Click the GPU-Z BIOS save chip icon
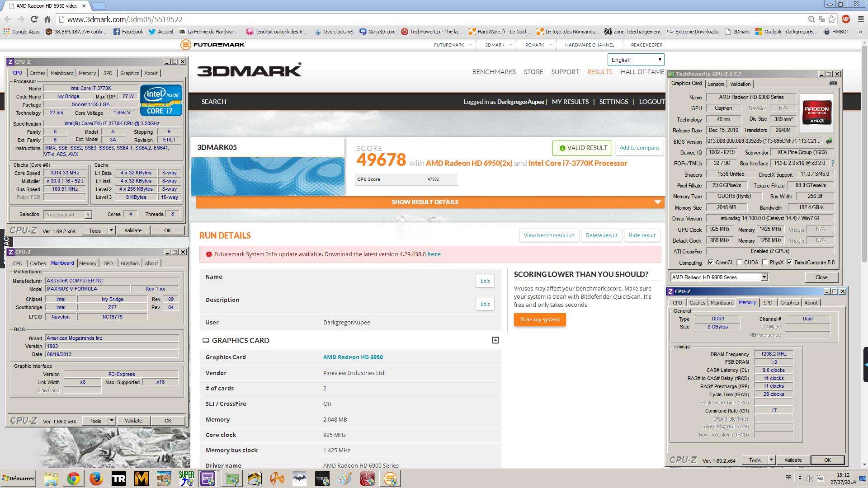 pos(829,141)
